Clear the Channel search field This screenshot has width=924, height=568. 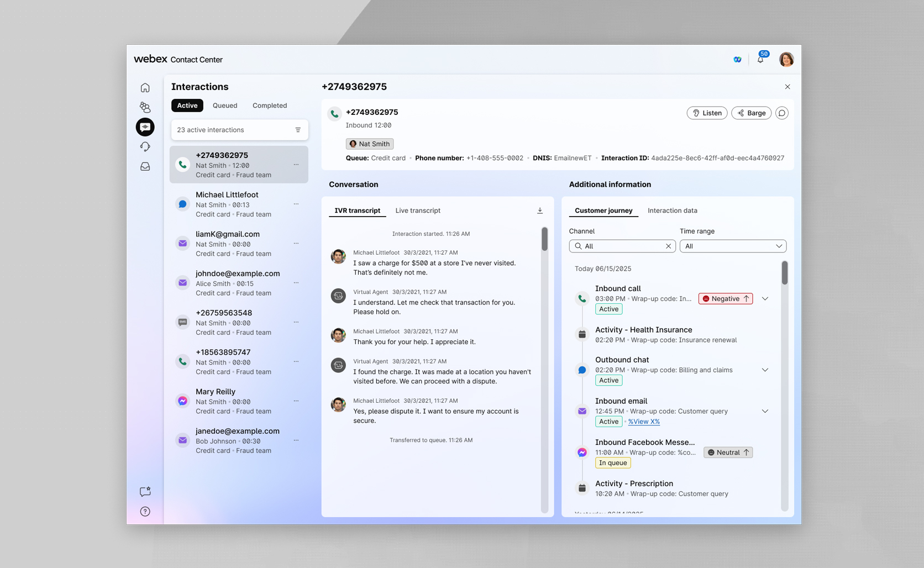coord(668,246)
